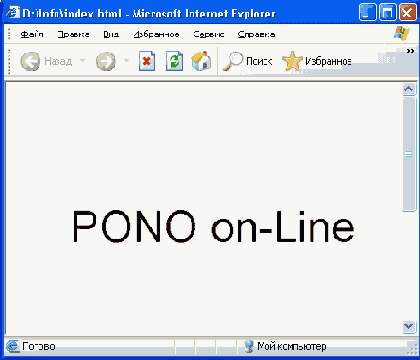Image resolution: width=420 pixels, height=360 pixels.
Task: Maximize the Internet Explorer window
Action: (x=388, y=13)
